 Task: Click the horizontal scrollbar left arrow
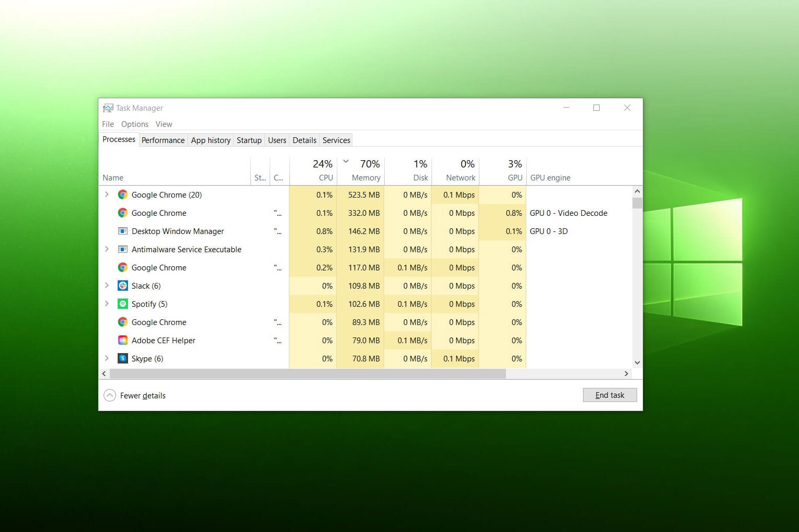[104, 373]
